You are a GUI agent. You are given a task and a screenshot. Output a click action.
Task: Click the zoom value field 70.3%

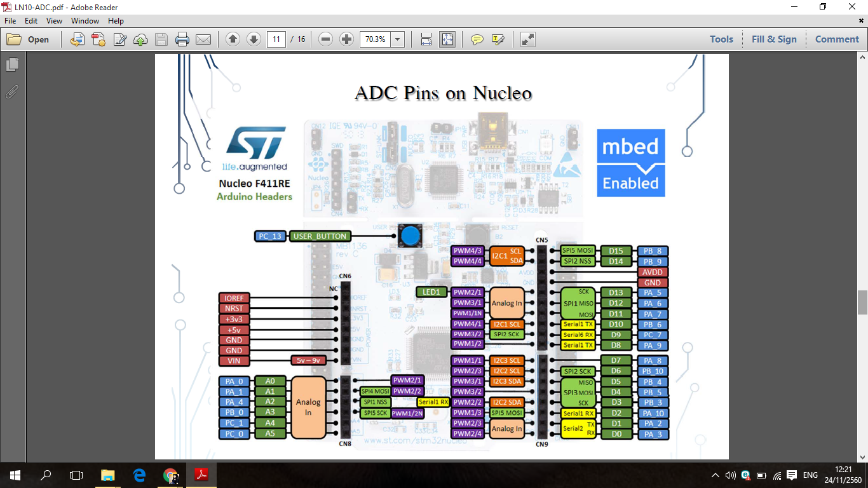(x=375, y=39)
